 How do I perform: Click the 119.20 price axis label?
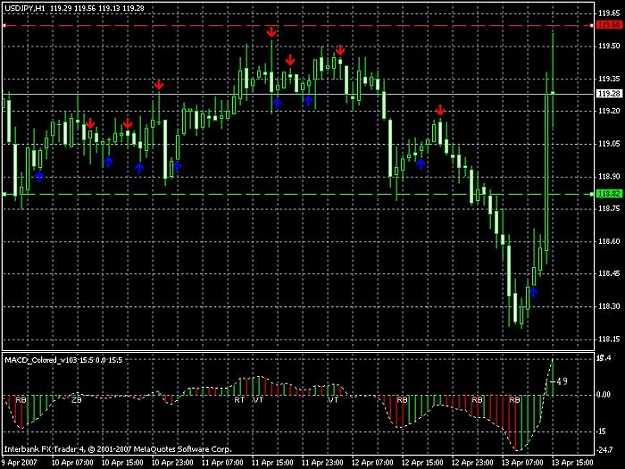pos(609,111)
